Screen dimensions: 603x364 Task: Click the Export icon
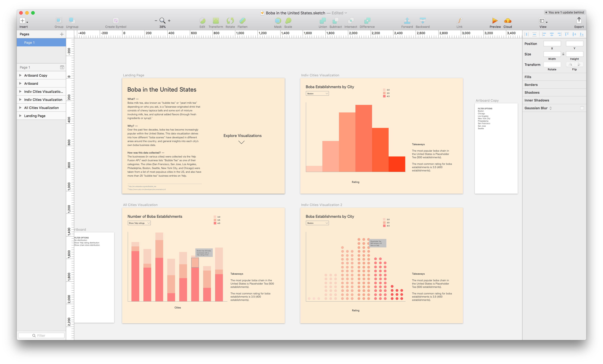click(579, 20)
